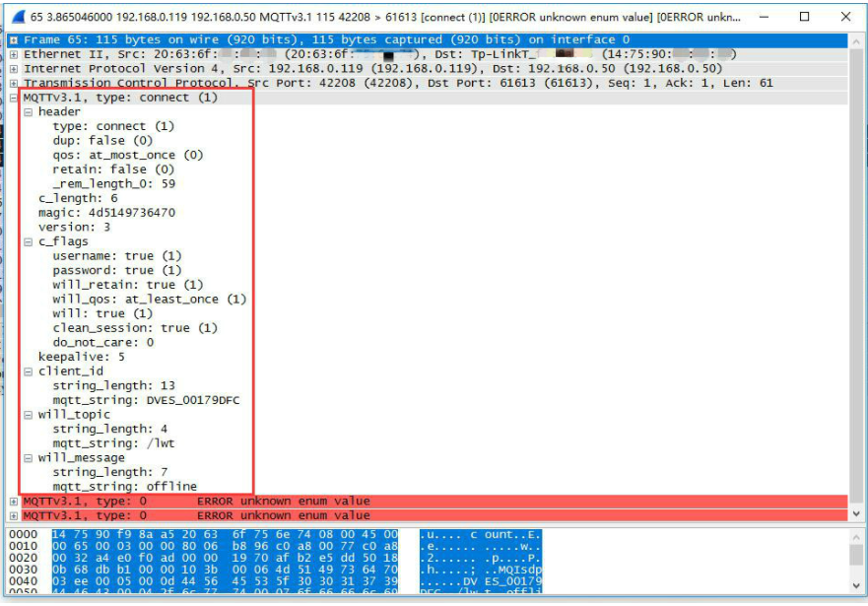Viewport: 868px width, 606px height.
Task: Collapse the client_id subtree
Action: 29,371
